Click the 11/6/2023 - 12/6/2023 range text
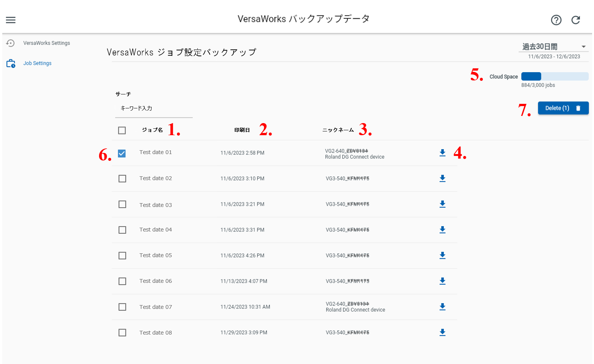The image size is (594, 364). pos(554,57)
